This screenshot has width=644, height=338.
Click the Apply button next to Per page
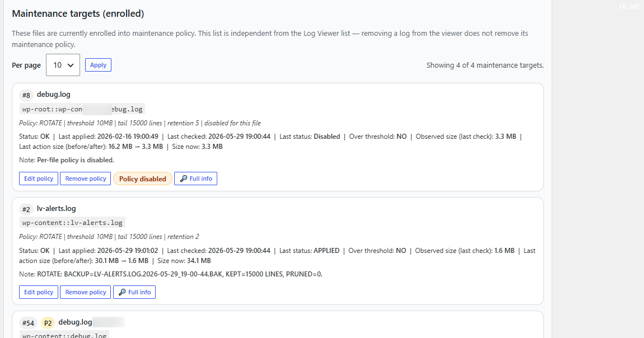[98, 65]
